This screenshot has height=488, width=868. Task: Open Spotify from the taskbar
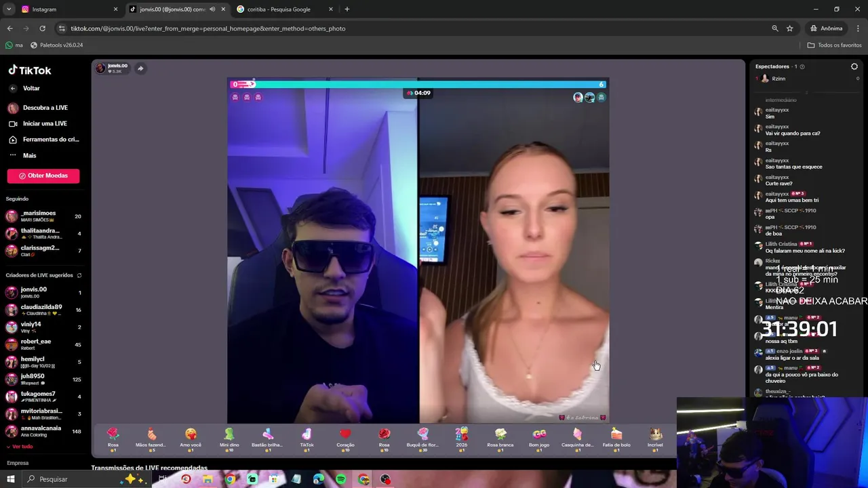click(340, 479)
